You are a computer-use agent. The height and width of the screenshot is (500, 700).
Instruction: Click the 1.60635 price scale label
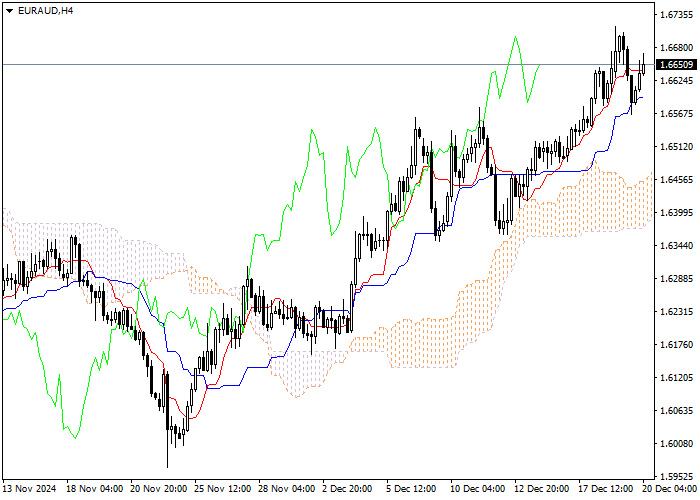[677, 411]
